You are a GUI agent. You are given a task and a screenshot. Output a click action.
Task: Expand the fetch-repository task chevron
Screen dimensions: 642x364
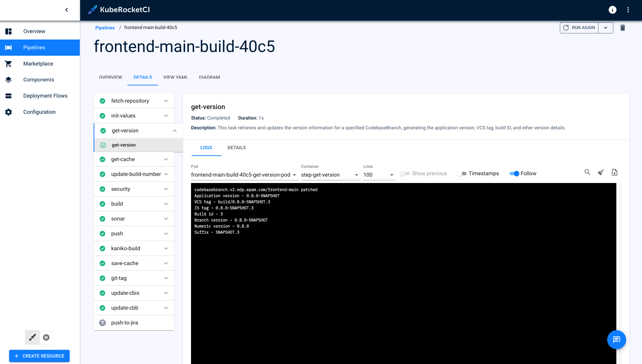[x=166, y=101]
